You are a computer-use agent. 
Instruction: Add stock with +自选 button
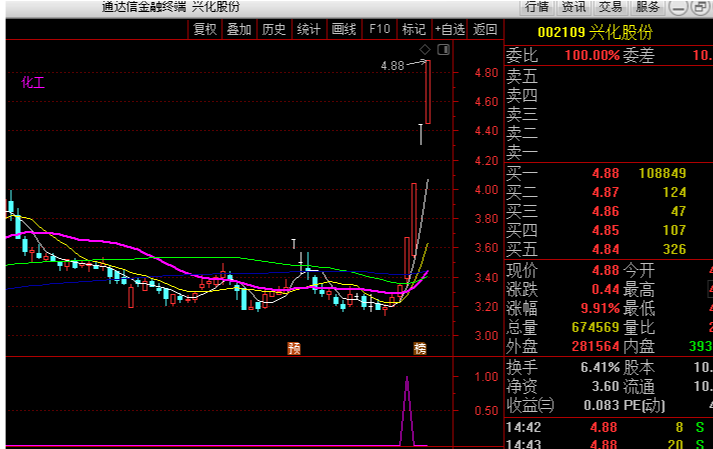coord(449,30)
